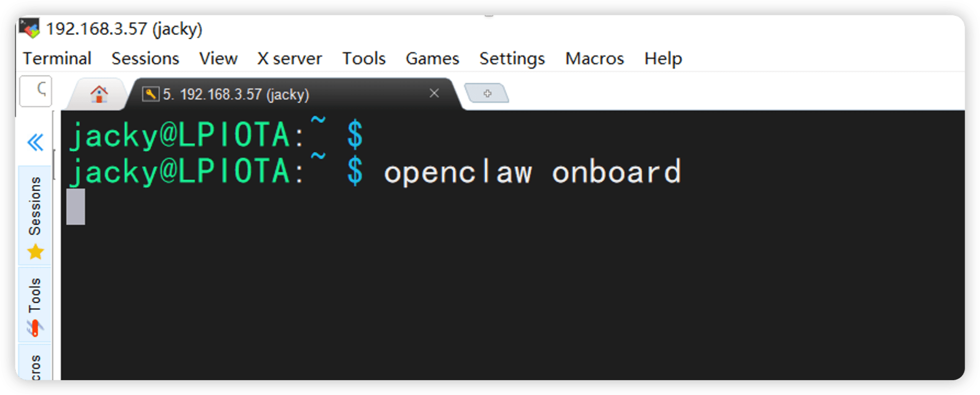Viewport: 980px width, 395px height.
Task: Open the Sessions menu
Action: tap(145, 58)
